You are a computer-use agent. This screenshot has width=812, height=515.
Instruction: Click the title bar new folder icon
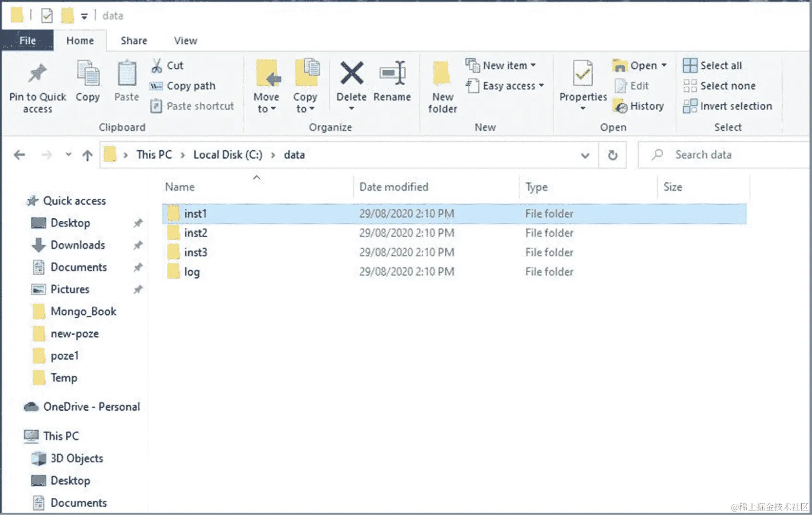[67, 16]
